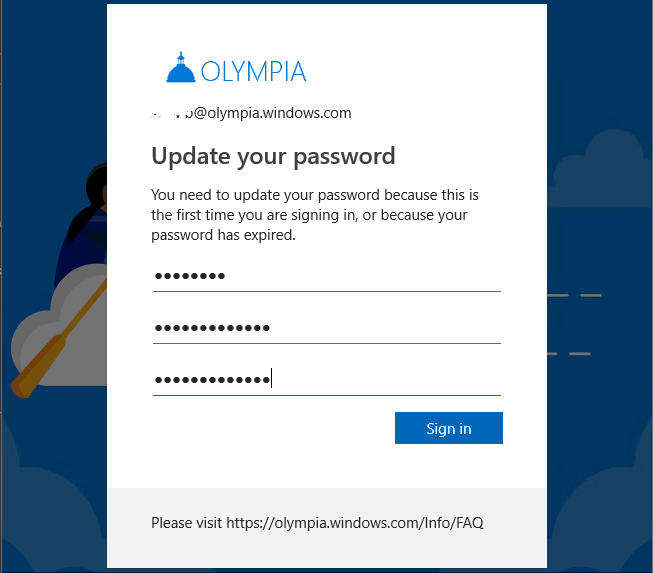Focus the first (current) password field
Image resolution: width=653 pixels, height=573 pixels.
(326, 276)
